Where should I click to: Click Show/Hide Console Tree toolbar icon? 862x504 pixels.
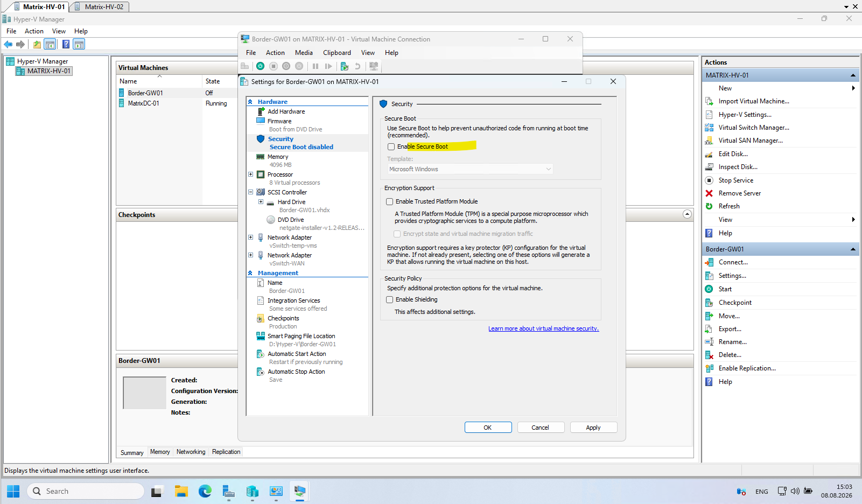50,44
